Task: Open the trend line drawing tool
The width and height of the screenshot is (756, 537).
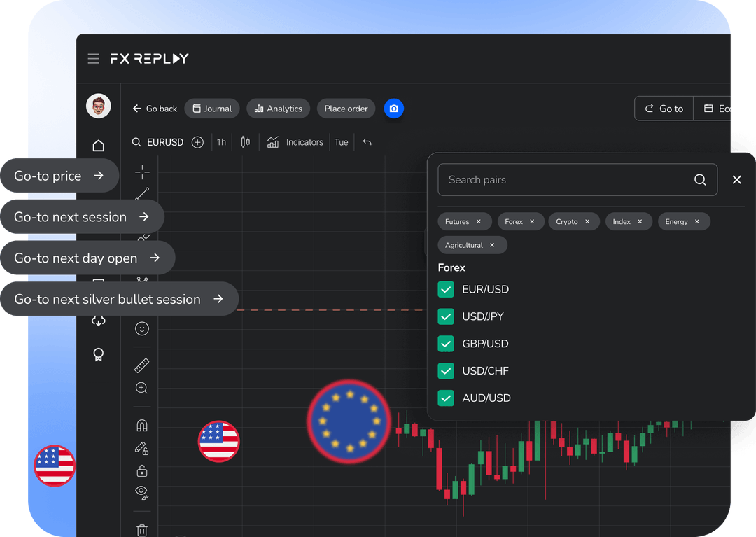Action: (x=141, y=193)
